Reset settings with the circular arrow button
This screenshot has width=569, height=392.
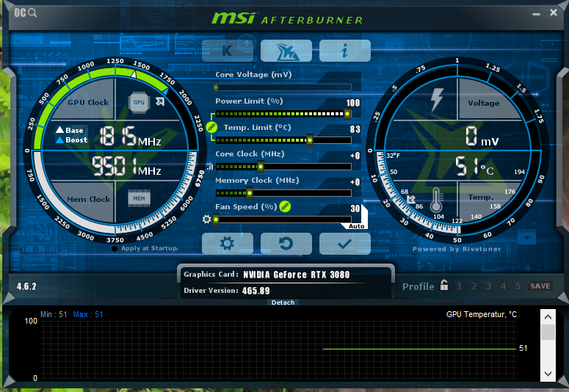[x=286, y=244]
